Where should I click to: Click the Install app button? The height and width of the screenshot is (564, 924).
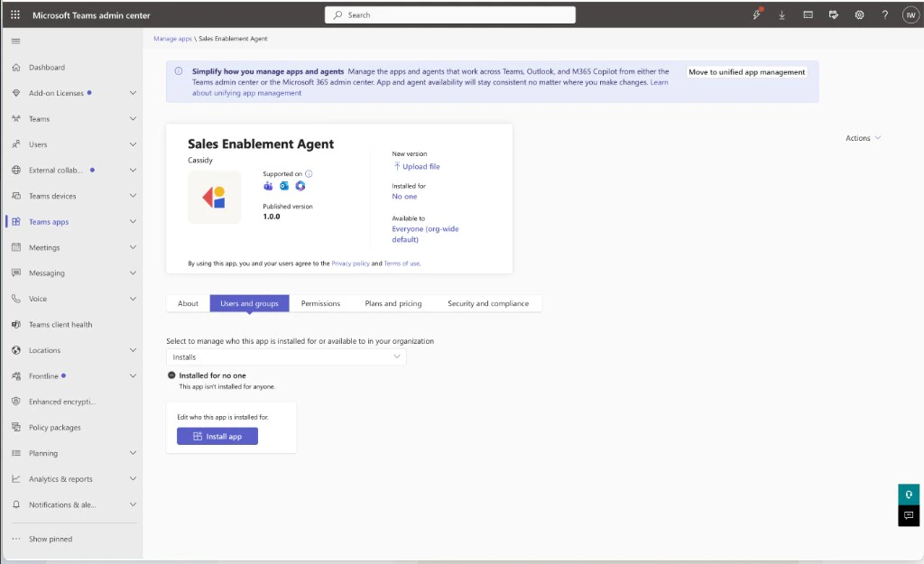217,436
